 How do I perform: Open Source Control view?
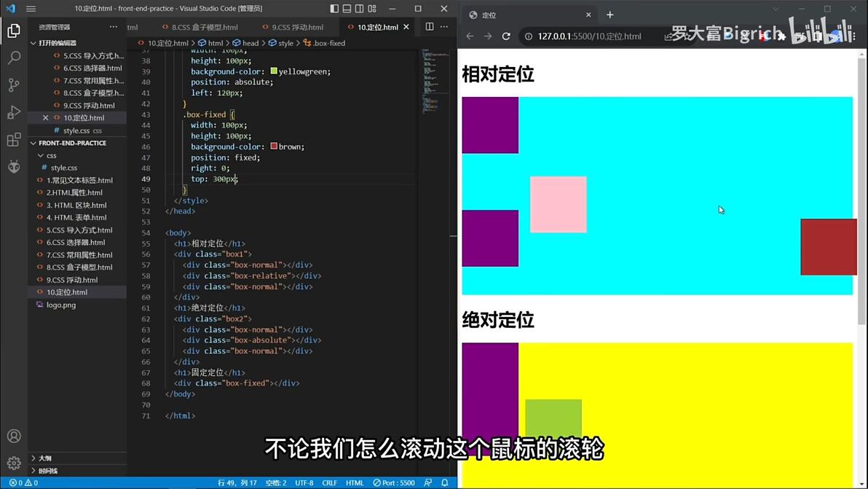14,85
